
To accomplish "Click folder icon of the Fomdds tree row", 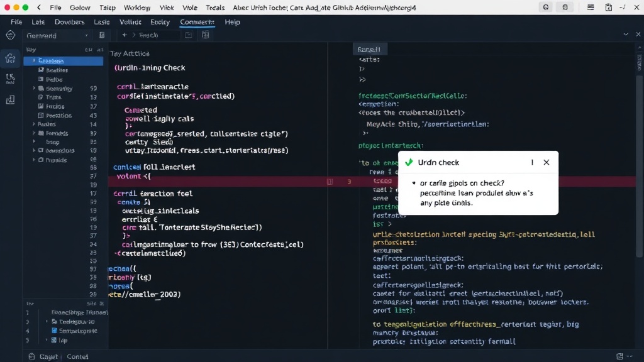I will 41,133.
